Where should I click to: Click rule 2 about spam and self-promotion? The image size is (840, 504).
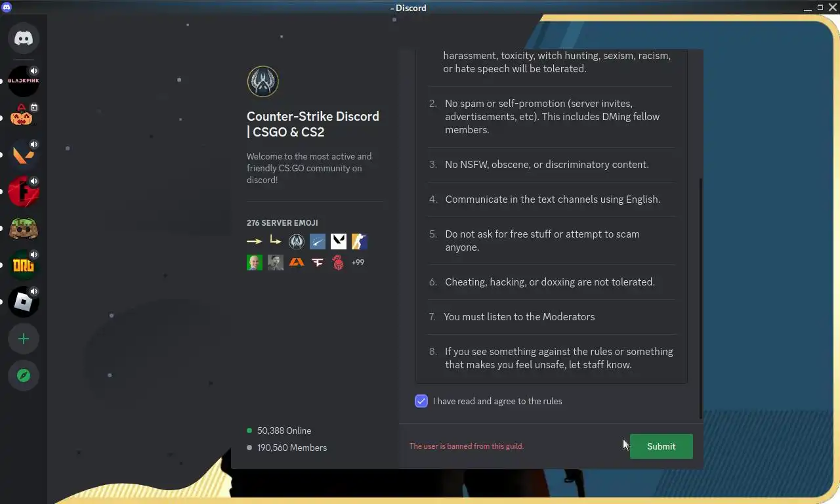coord(551,117)
